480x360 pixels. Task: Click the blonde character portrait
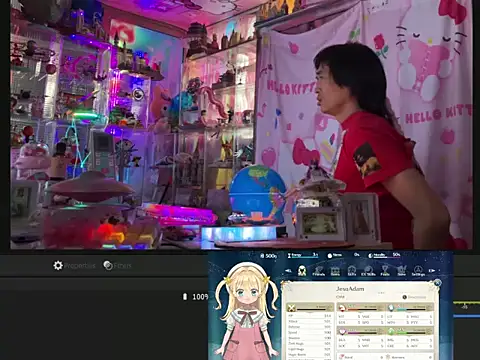[246, 310]
